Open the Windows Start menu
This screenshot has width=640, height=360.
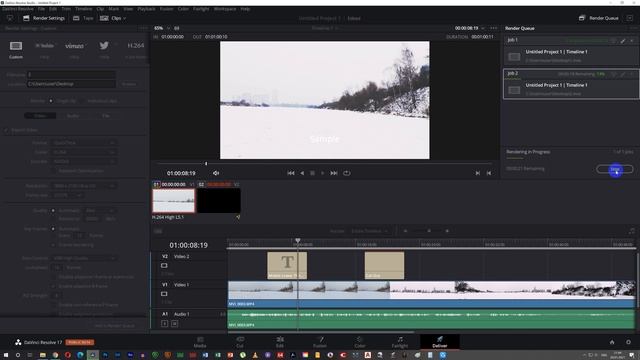[x=6, y=355]
